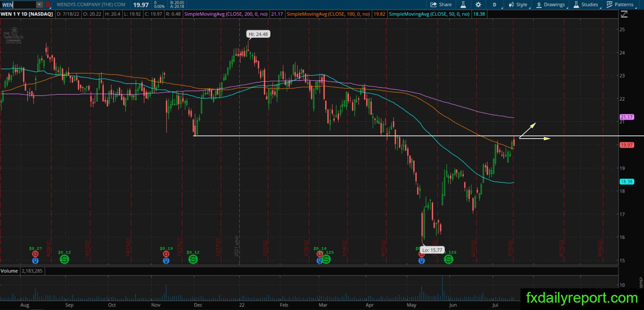This screenshot has height=310, width=644.
Task: Click the Volume subgraph label
Action: 9,271
